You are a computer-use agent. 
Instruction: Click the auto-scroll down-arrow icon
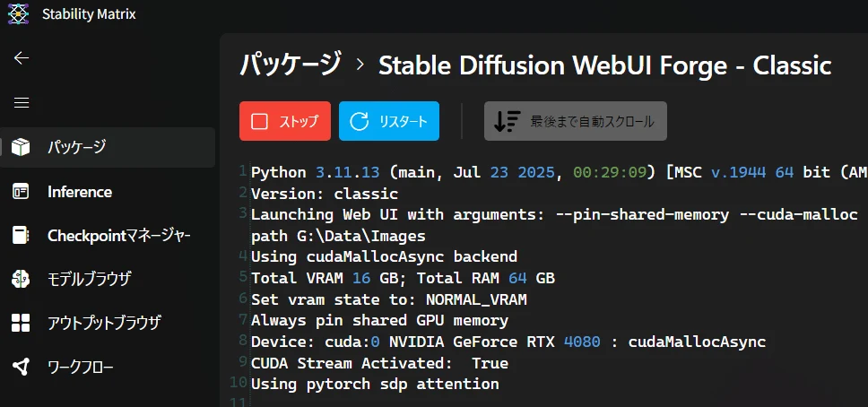pos(507,121)
